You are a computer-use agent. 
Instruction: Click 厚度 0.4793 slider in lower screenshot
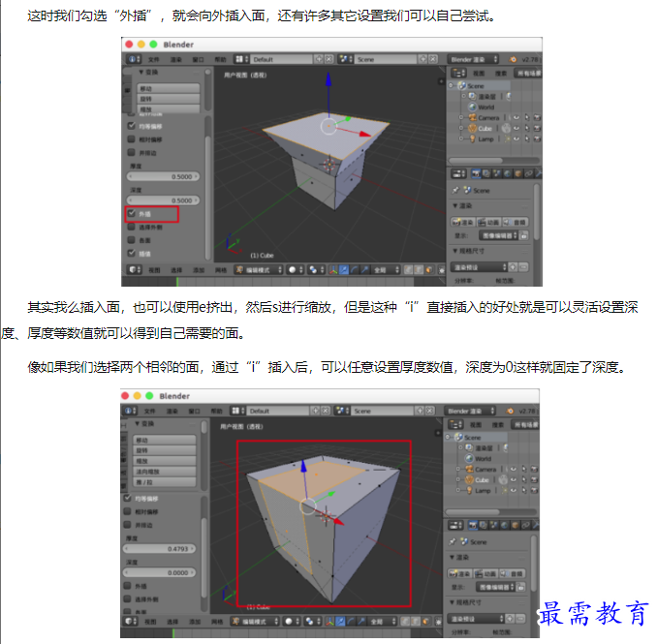tap(160, 548)
